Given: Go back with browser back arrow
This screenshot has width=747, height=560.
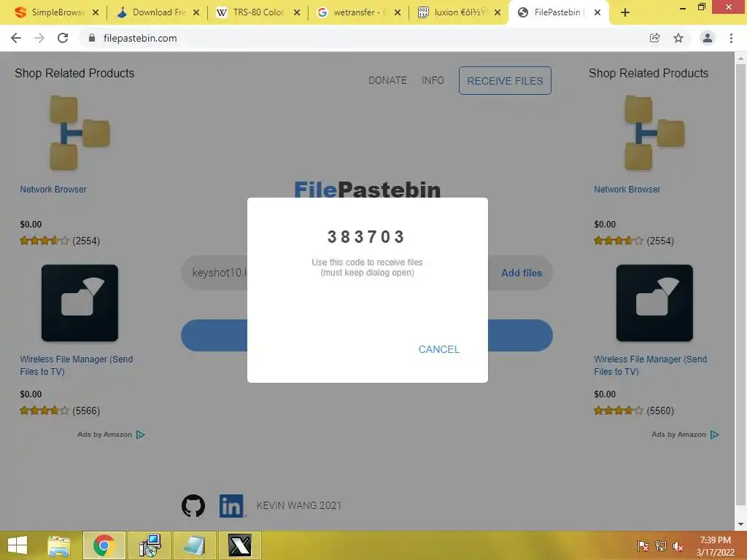Looking at the screenshot, I should pos(16,38).
